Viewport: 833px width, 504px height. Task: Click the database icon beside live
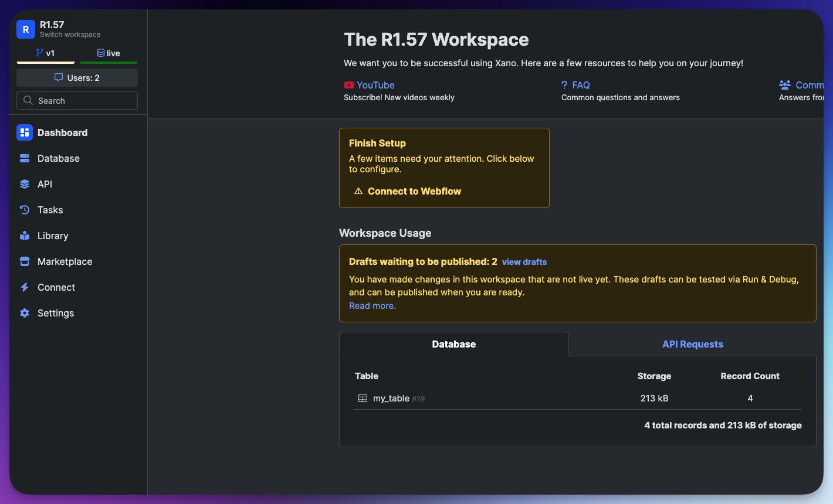[x=101, y=53]
